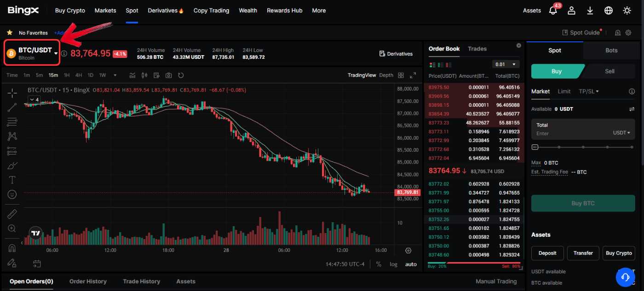Image resolution: width=644 pixels, height=291 pixels.
Task: Open the TP/SL order type dropdown
Action: (589, 91)
